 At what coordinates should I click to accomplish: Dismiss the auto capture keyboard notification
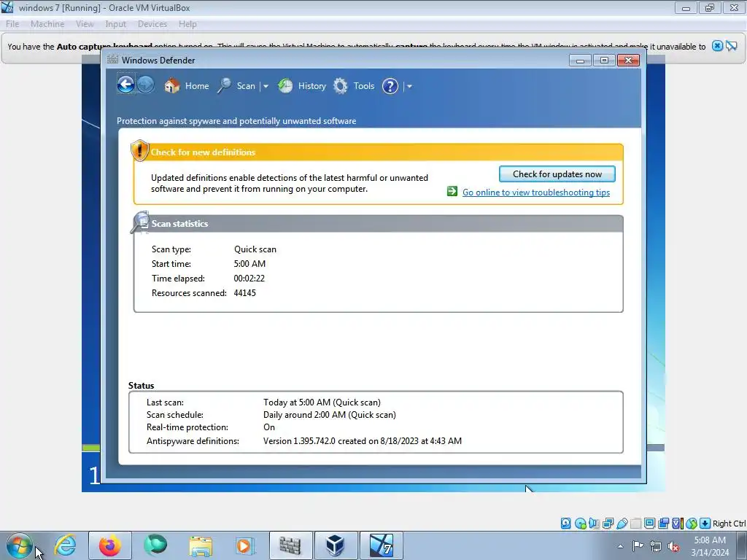[x=717, y=46]
